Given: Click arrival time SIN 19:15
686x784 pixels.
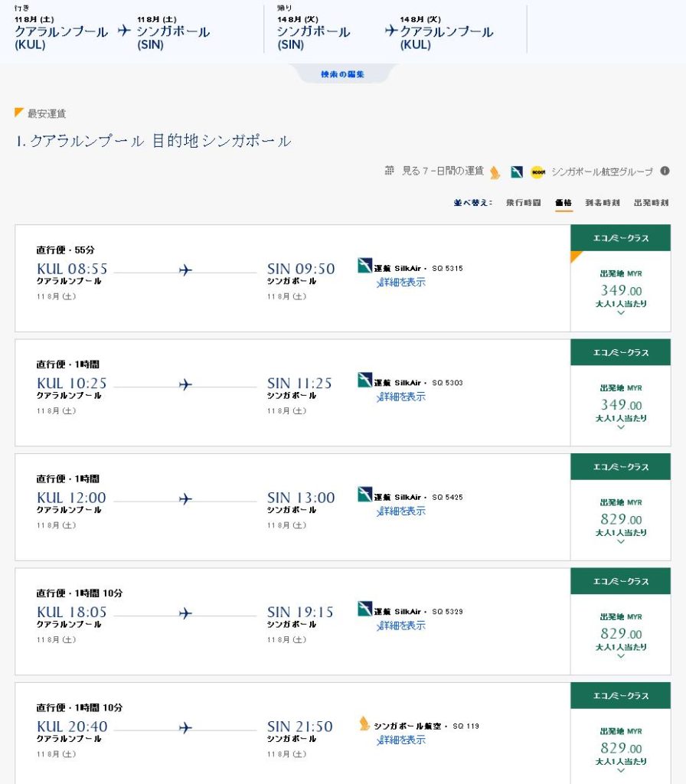Looking at the screenshot, I should point(300,612).
